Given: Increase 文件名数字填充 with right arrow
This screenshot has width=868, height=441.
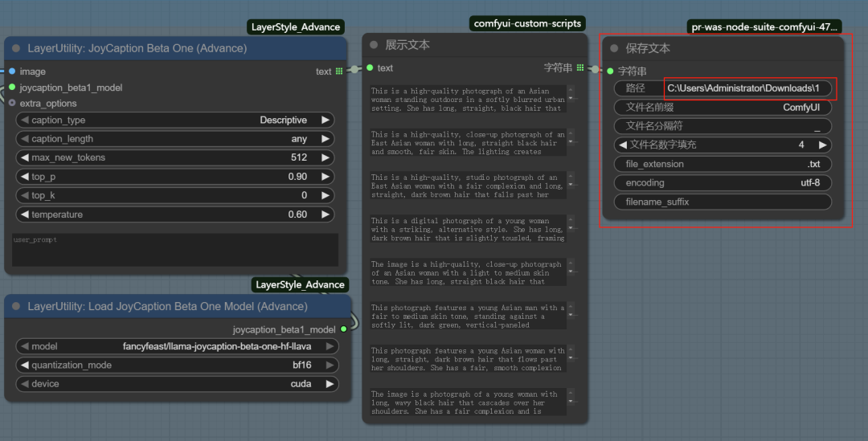Looking at the screenshot, I should (x=823, y=145).
